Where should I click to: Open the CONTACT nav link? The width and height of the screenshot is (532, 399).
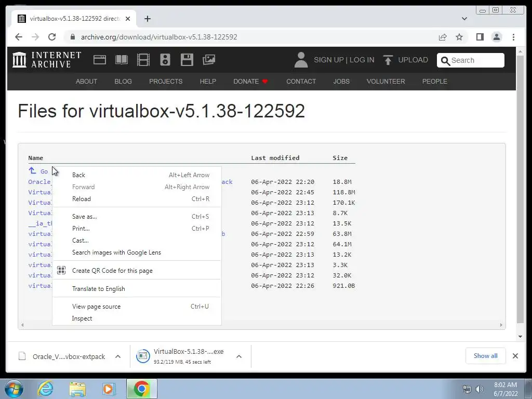pyautogui.click(x=301, y=82)
